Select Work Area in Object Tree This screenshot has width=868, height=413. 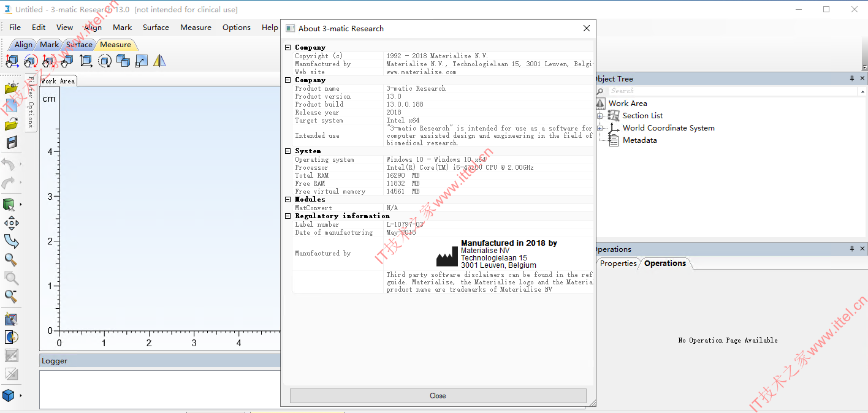pos(628,104)
